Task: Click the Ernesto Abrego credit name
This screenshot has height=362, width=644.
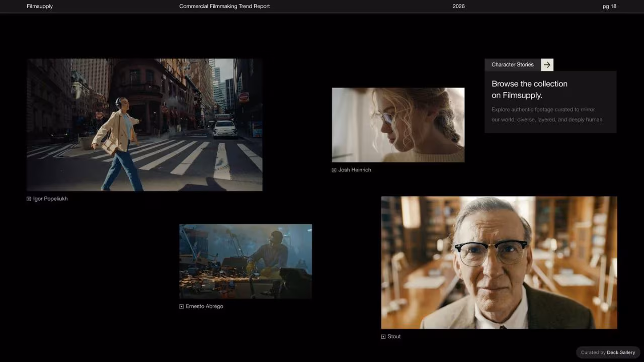Action: [x=204, y=307]
